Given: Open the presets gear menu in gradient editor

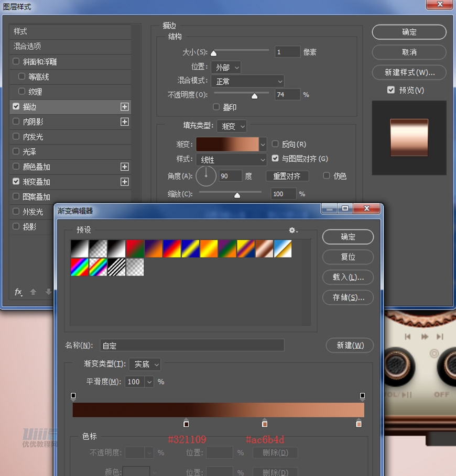Looking at the screenshot, I should [x=293, y=230].
